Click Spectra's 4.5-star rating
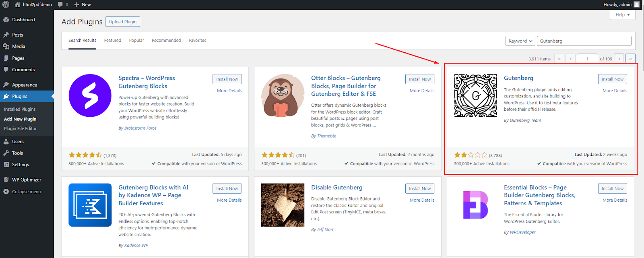The width and height of the screenshot is (644, 258). (x=85, y=155)
